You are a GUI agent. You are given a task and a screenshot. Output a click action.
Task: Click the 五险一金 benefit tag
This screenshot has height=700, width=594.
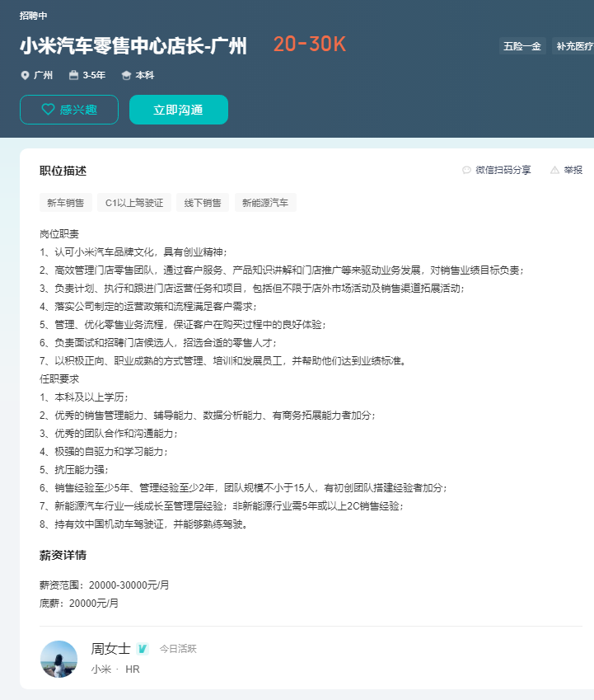[522, 46]
